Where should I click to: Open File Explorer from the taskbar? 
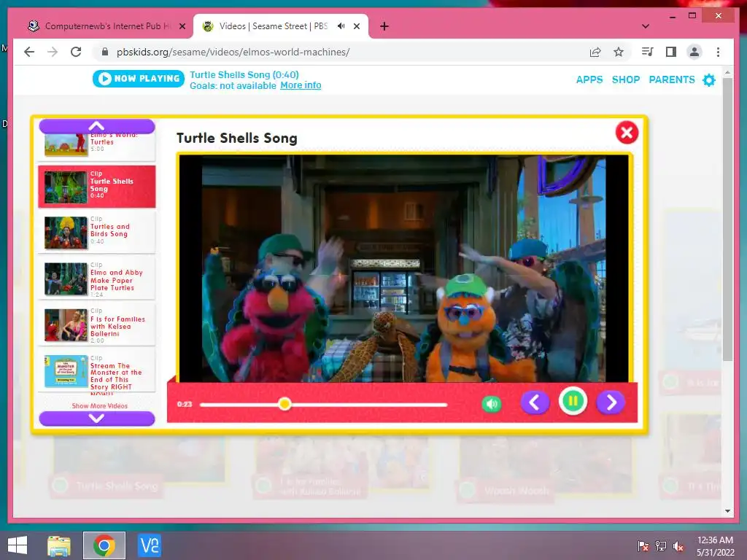coord(59,545)
